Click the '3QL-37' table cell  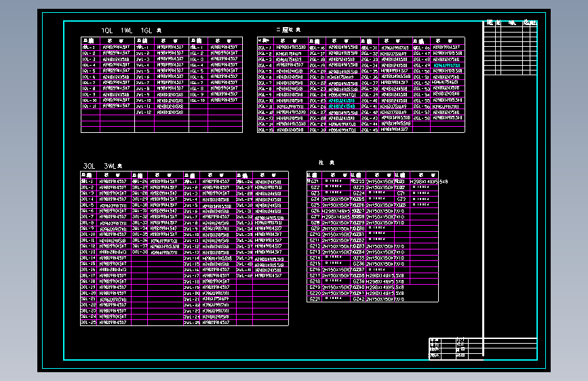140,246
